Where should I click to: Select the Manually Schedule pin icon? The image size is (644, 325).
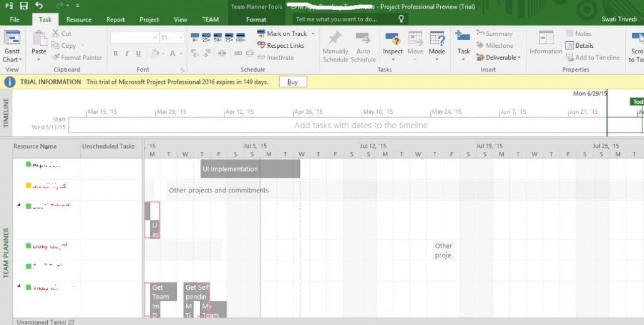point(335,38)
